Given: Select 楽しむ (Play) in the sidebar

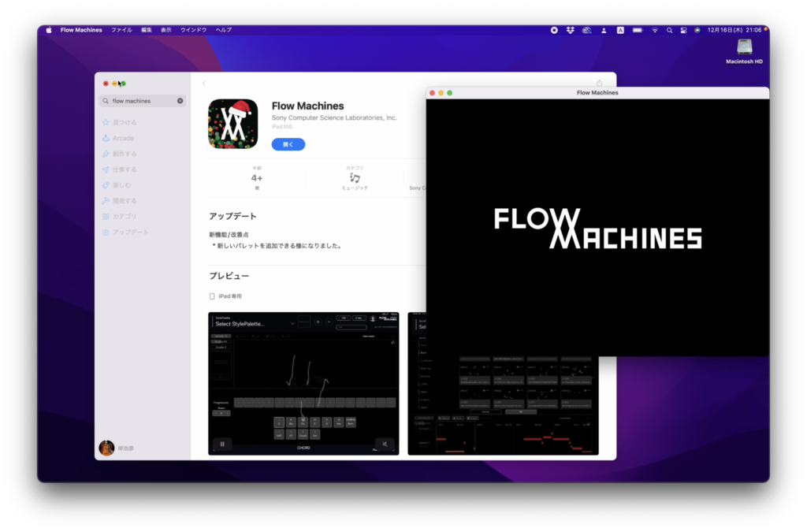Looking at the screenshot, I should [122, 185].
